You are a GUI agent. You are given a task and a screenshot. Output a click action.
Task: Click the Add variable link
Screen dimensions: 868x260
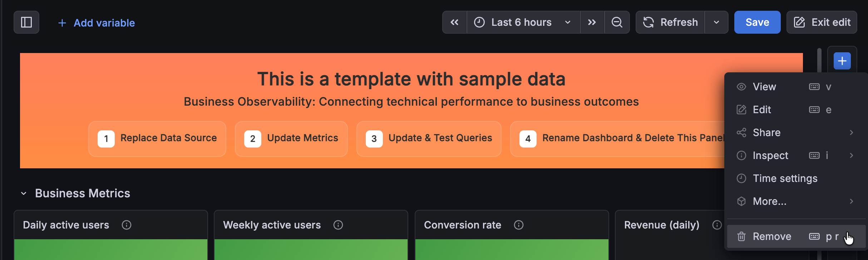coord(97,23)
